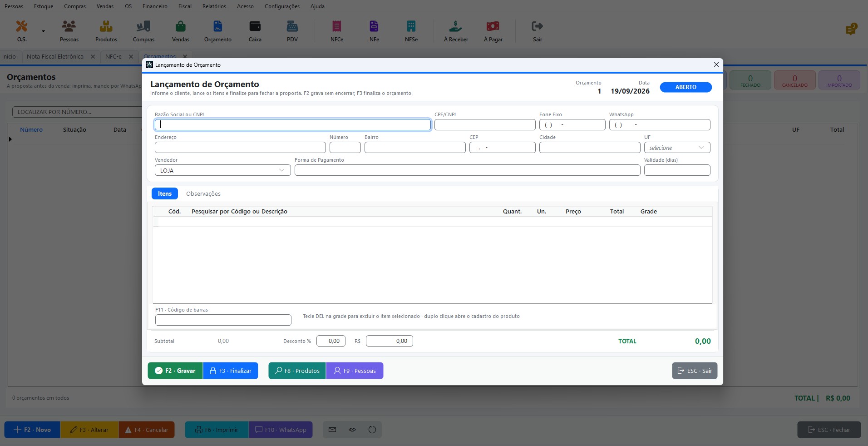Open Pessoas from the toolbar

pos(69,30)
